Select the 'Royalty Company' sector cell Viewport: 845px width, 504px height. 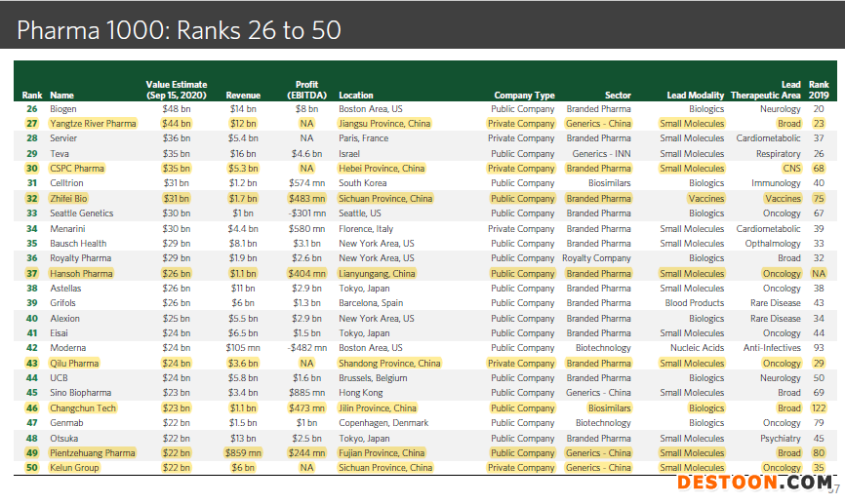pyautogui.click(x=596, y=258)
